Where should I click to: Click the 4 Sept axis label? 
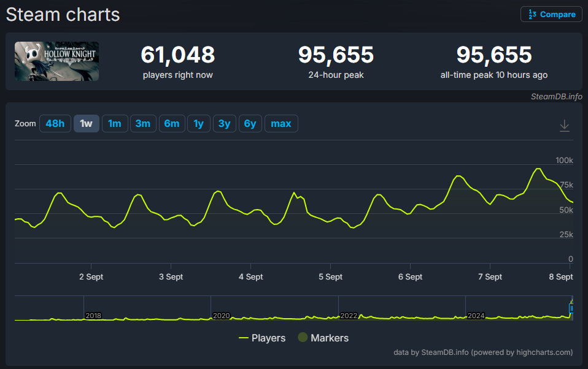251,277
